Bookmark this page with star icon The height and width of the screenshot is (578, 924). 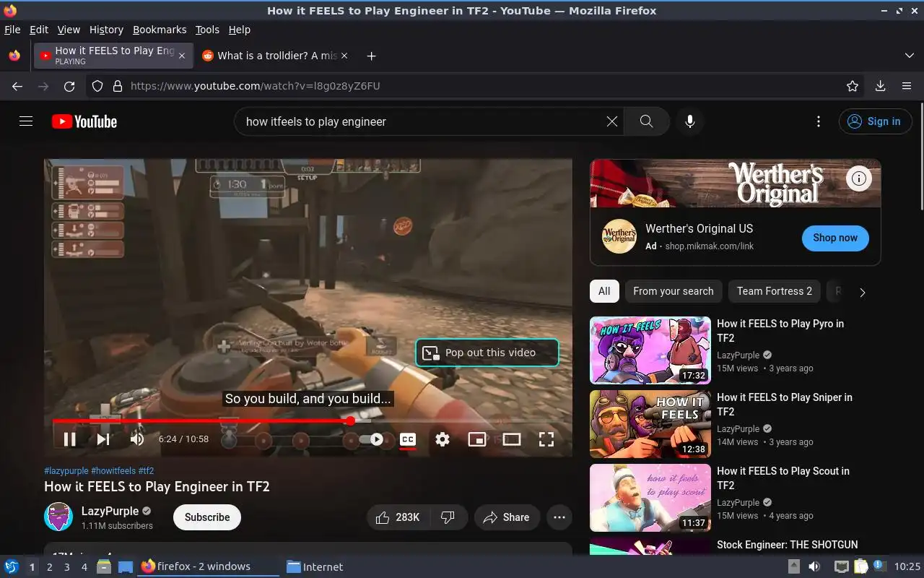pos(853,86)
